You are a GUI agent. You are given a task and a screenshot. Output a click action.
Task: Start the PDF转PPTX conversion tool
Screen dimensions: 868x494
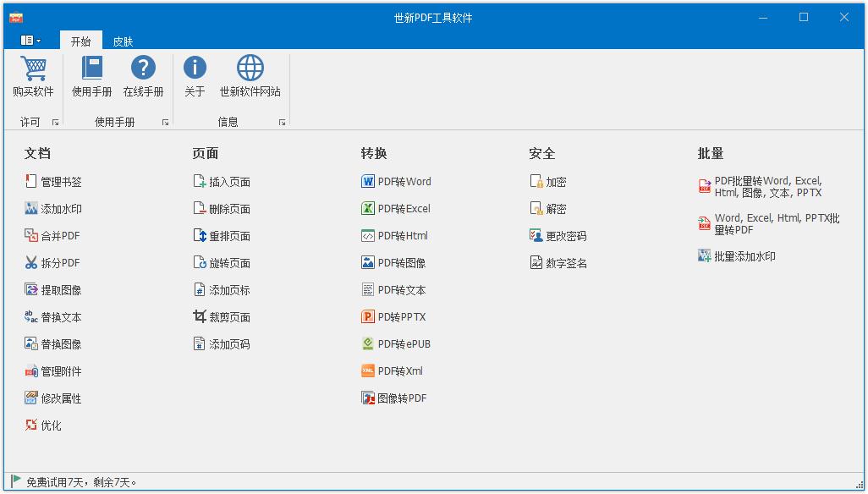[403, 316]
